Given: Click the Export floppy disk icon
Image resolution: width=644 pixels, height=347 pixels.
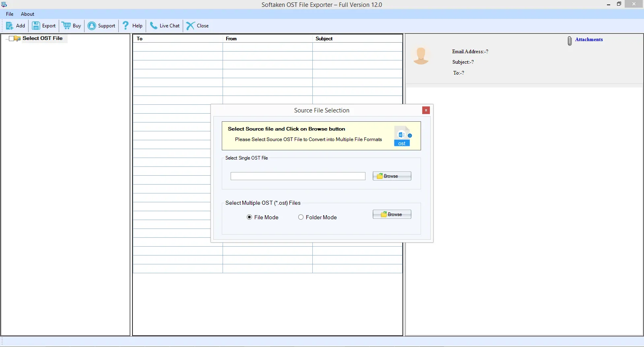Looking at the screenshot, I should (36, 26).
